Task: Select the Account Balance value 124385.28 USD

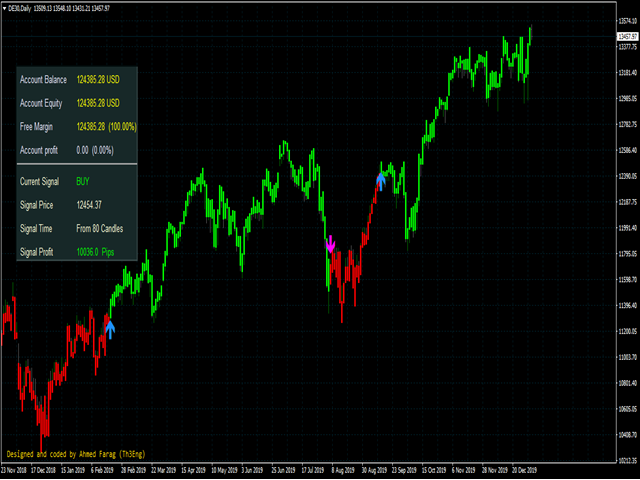Action: [98, 79]
